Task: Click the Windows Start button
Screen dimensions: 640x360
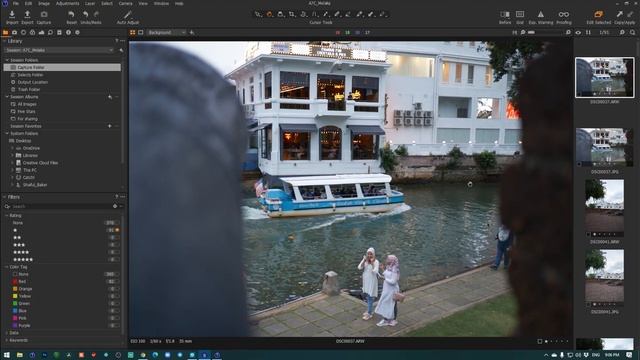Action: 7,355
